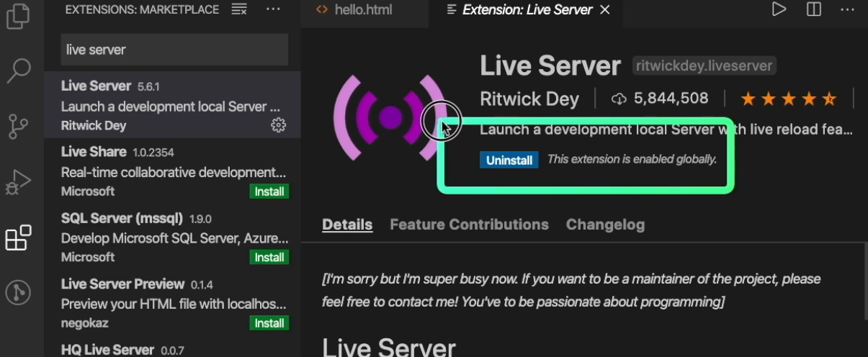Screen dimensions: 868x357
Task: Click the 'Live Server' extension page title
Action: pyautogui.click(x=550, y=65)
